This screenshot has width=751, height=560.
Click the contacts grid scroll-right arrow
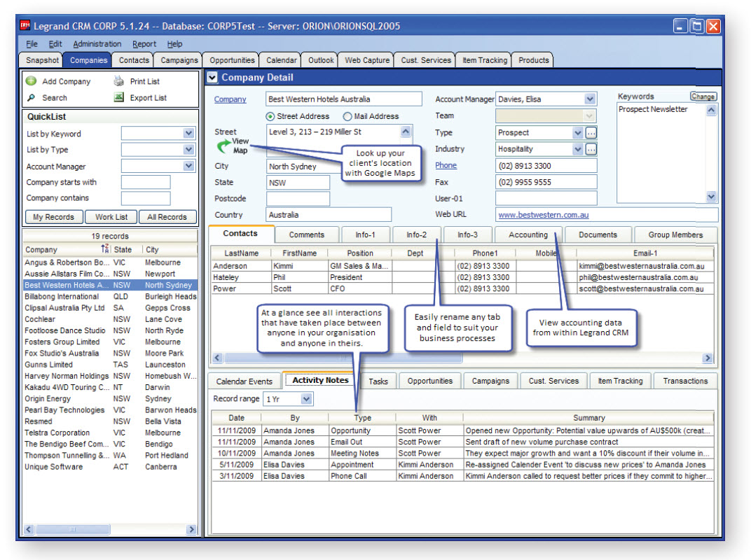(x=708, y=358)
